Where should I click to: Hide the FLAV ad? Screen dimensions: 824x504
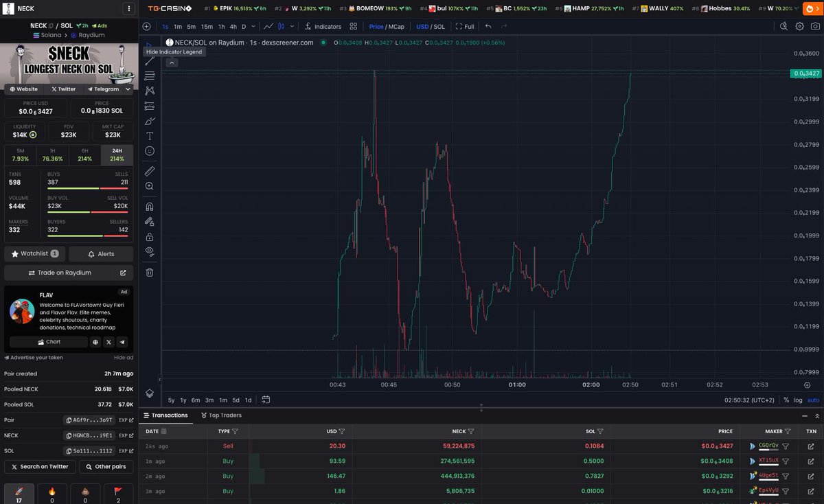coord(124,358)
